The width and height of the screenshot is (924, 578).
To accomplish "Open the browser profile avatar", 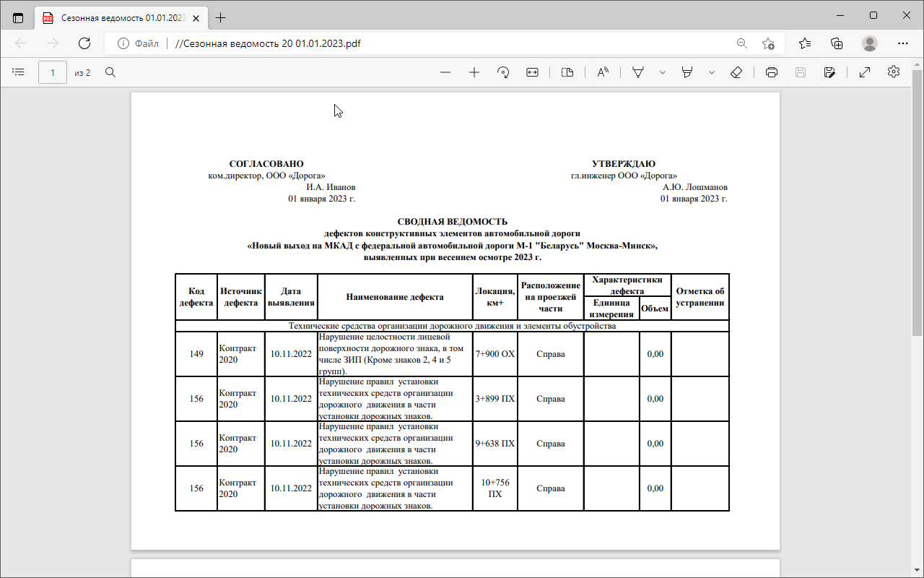I will [870, 43].
